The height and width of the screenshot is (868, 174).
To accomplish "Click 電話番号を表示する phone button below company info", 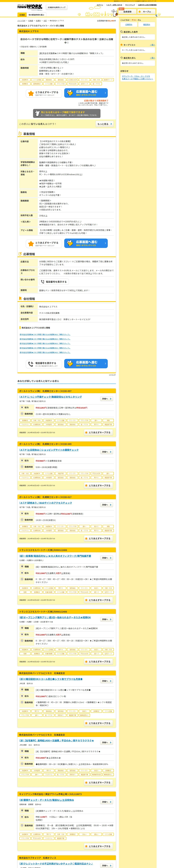I will pos(44,364).
